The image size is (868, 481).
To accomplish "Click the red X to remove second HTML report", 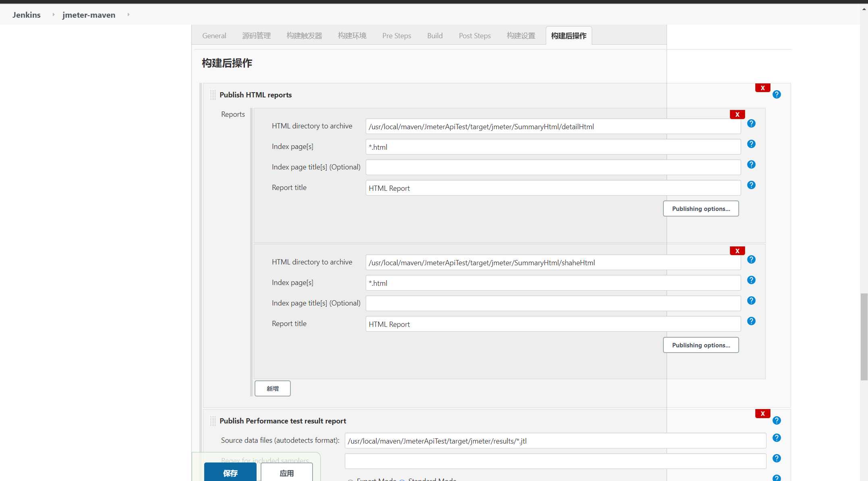I will tap(737, 251).
